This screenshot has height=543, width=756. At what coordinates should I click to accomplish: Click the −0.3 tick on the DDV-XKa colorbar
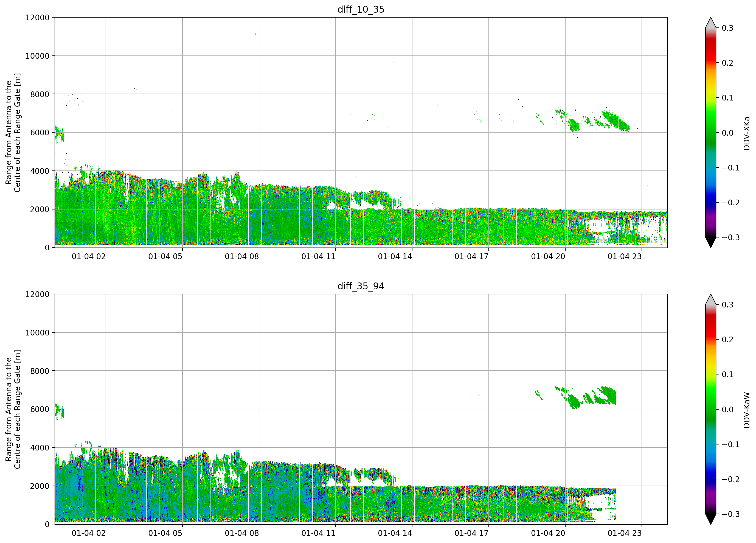731,237
